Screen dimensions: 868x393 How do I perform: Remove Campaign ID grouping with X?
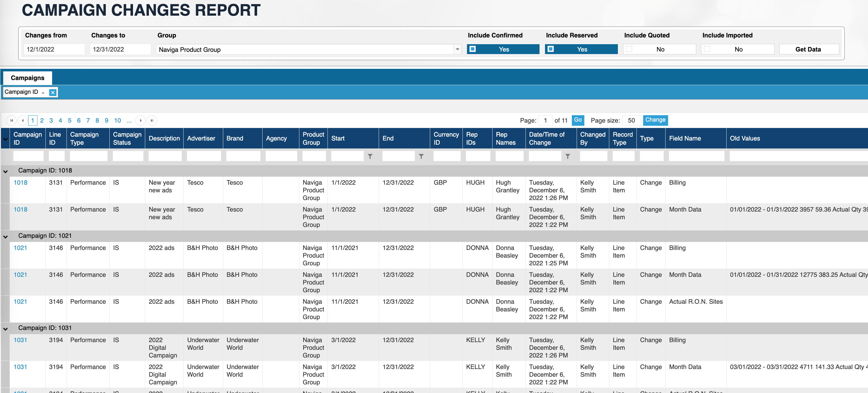(52, 92)
